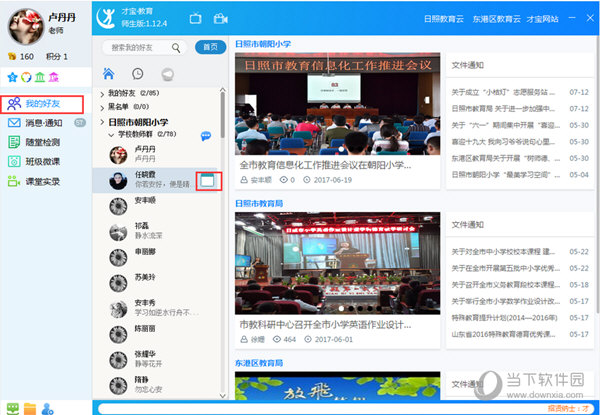Click 祁磊's avatar in contact list
This screenshot has width=600, height=415.
118,232
